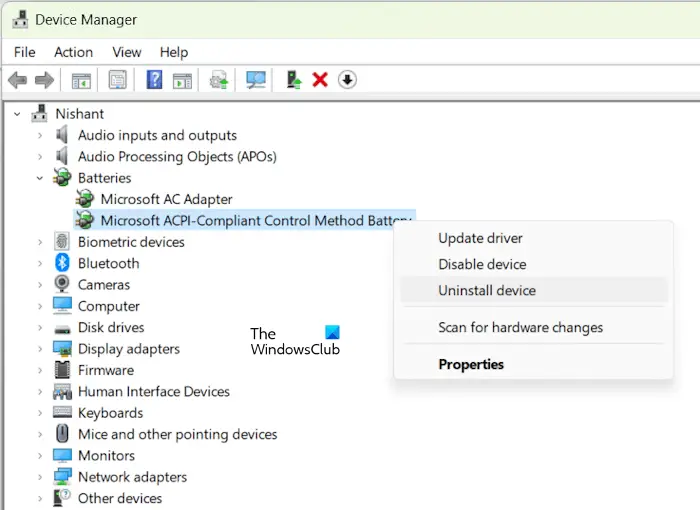The image size is (700, 510).
Task: Click the Disk drives icon
Action: [x=62, y=330]
